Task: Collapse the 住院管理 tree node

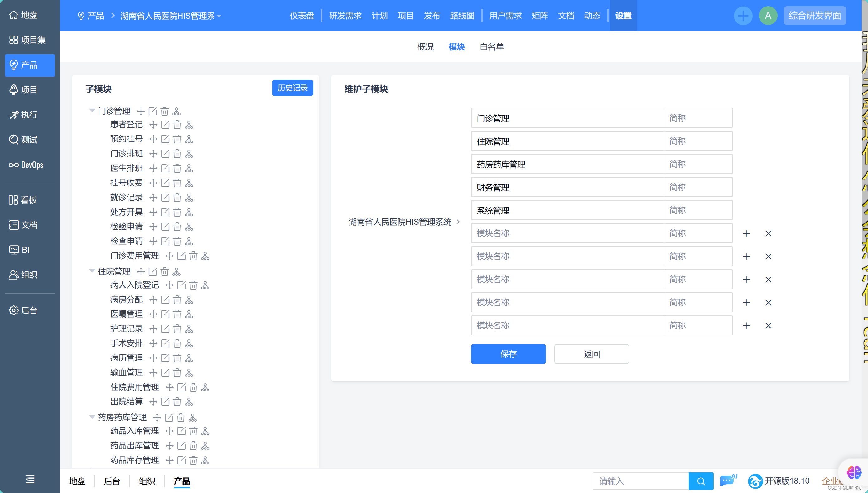Action: pyautogui.click(x=92, y=271)
